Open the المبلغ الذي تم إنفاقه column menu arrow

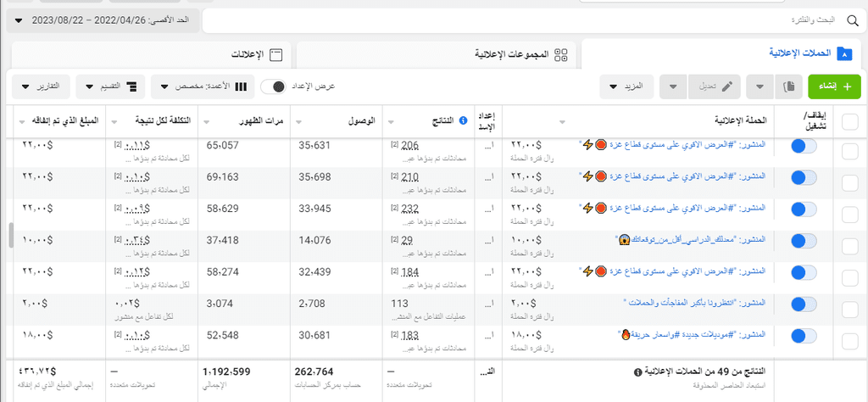22,120
